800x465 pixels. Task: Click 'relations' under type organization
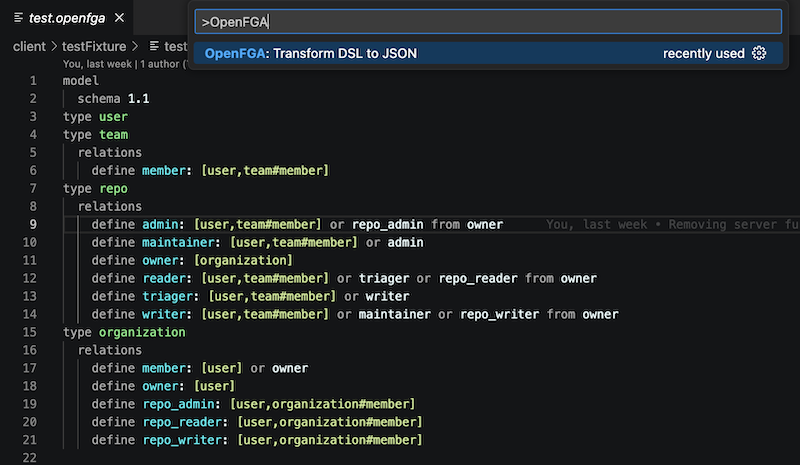pyautogui.click(x=110, y=350)
